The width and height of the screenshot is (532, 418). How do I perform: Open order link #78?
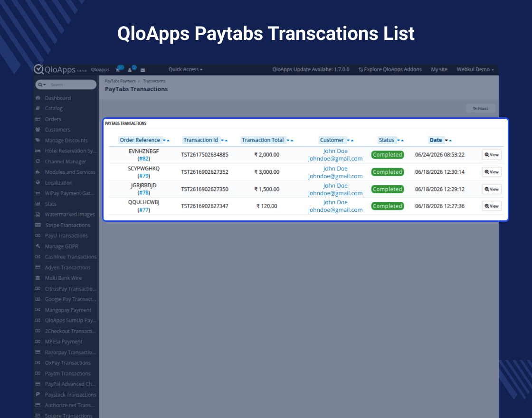144,193
